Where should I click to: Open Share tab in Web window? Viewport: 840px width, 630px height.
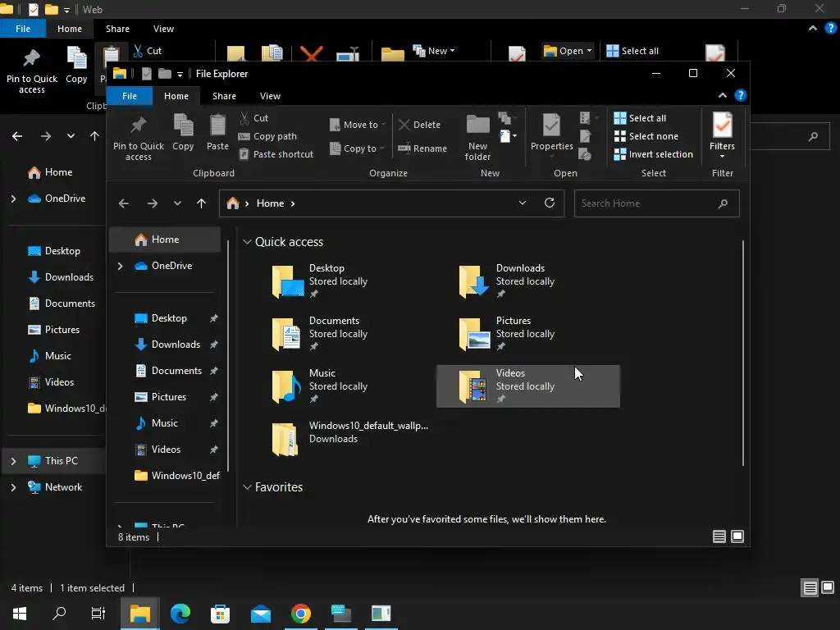117,29
